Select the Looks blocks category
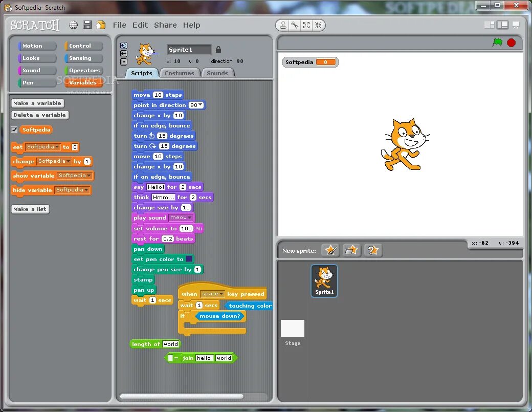Viewport: 532px width, 412px height. click(37, 58)
